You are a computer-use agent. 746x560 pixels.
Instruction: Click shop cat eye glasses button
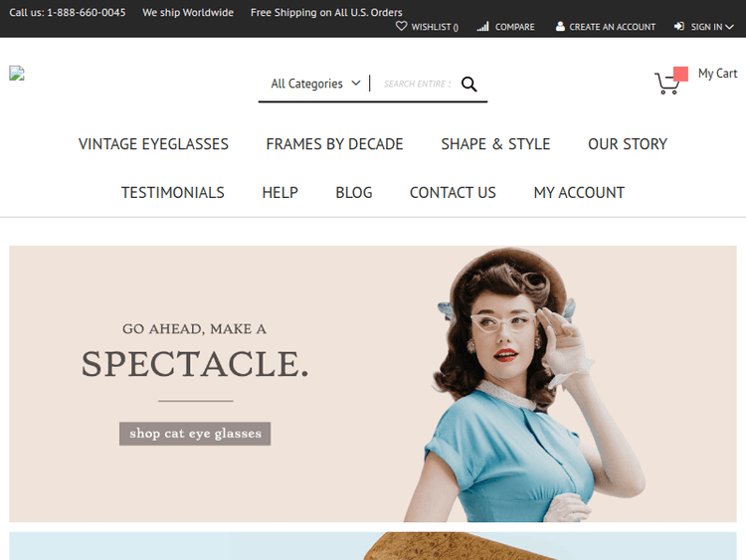(x=195, y=434)
